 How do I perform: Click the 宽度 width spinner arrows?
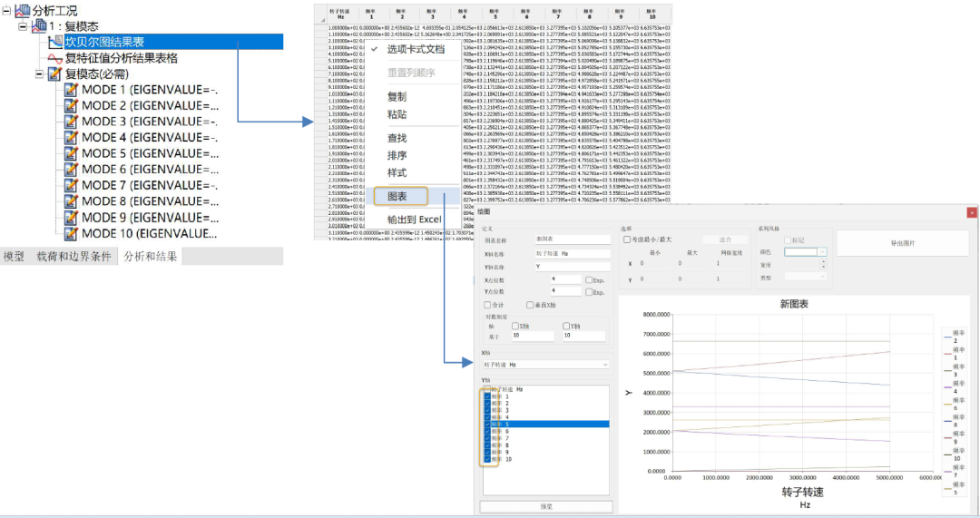pos(823,264)
